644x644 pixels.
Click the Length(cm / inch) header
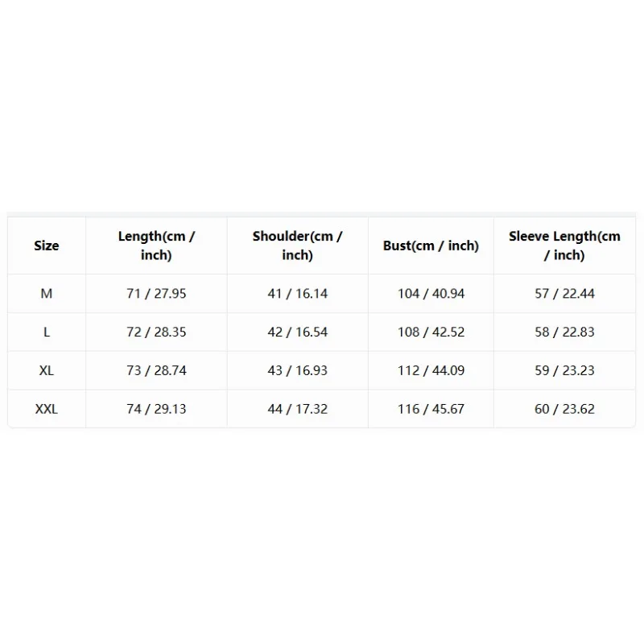pyautogui.click(x=156, y=246)
